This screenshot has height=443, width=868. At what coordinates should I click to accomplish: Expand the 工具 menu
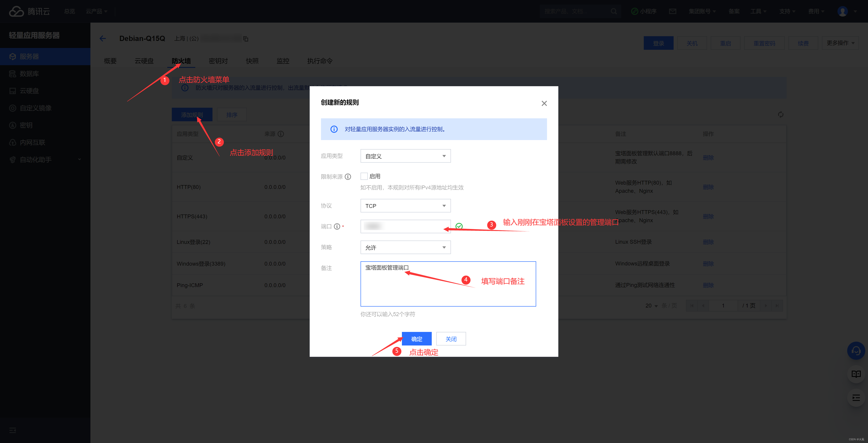point(758,11)
